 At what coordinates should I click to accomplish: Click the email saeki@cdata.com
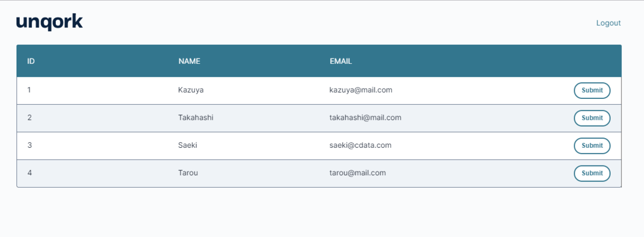tap(360, 145)
